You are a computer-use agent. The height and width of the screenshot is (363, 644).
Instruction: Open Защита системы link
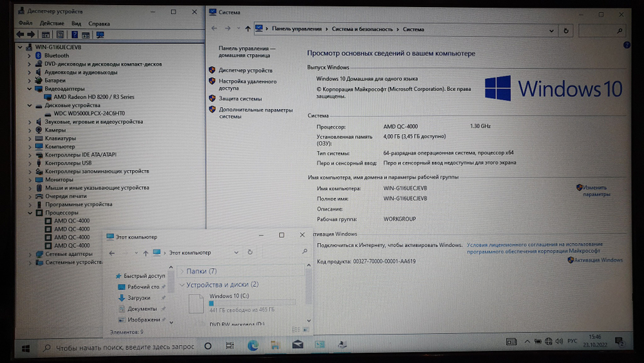point(240,99)
